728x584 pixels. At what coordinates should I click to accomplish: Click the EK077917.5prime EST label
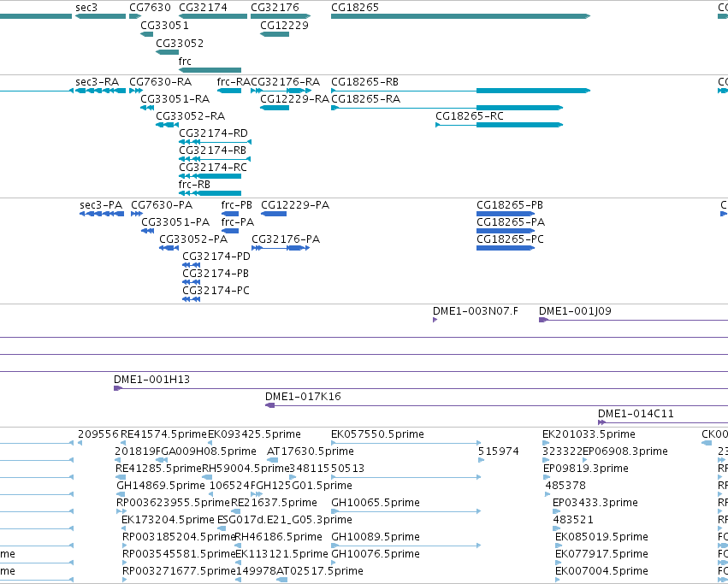[601, 554]
